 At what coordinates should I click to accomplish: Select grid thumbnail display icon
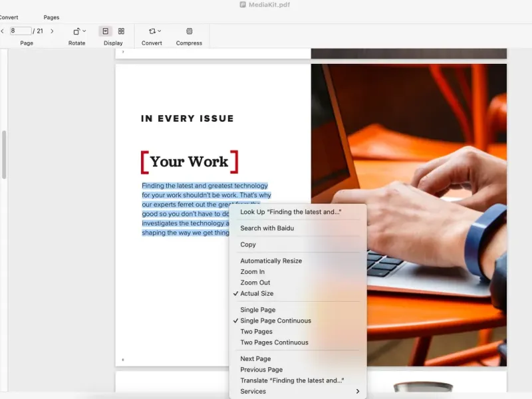[x=121, y=31]
